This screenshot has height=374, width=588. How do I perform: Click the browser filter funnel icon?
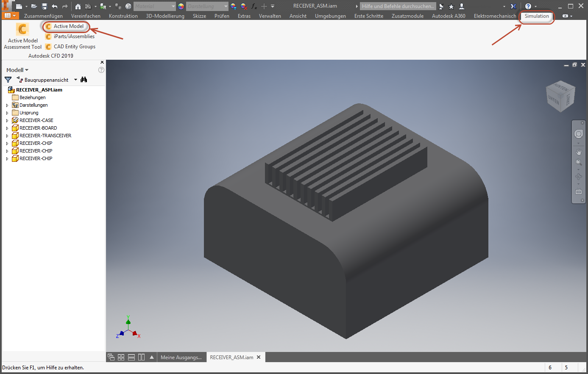[8, 80]
